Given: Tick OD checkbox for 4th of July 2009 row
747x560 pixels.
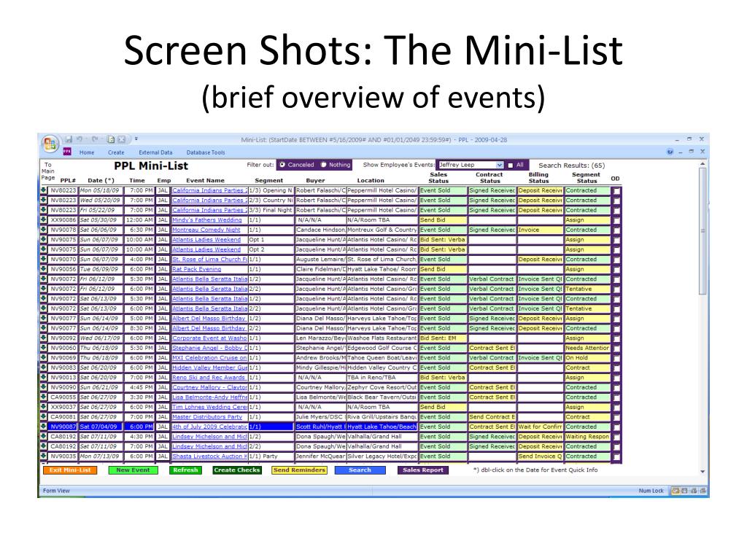Looking at the screenshot, I should tap(616, 427).
